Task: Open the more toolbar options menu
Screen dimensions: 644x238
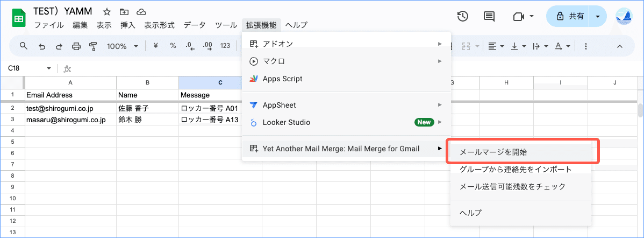Action: pyautogui.click(x=586, y=46)
